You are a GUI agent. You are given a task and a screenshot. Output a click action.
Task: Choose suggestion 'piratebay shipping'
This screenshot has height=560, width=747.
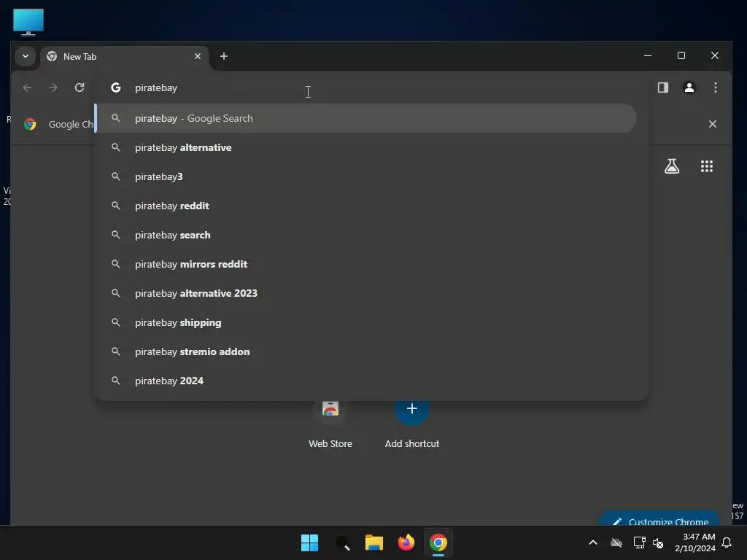tap(371, 322)
